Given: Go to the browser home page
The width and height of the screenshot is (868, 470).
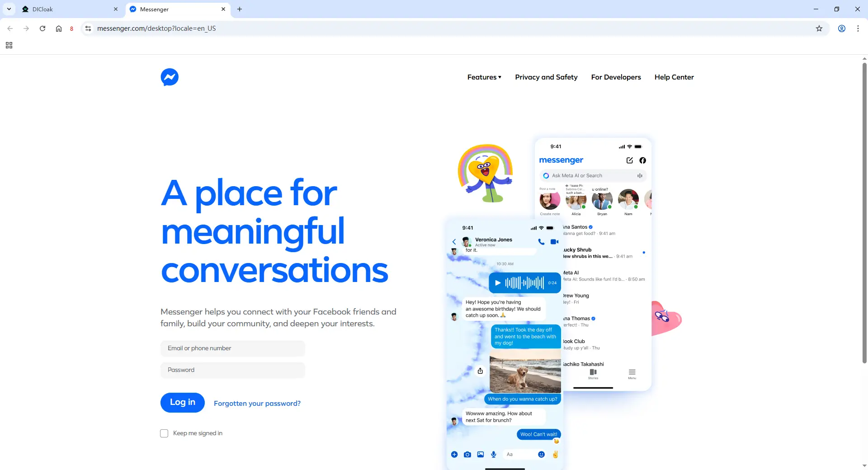Looking at the screenshot, I should tap(59, 28).
